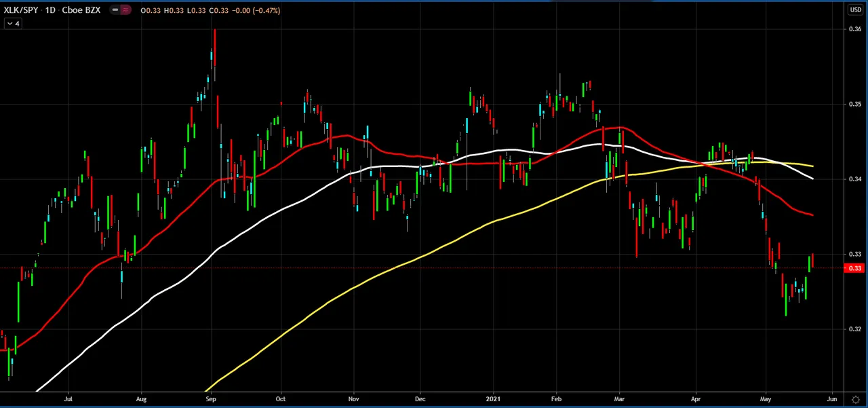Click the Feb label on time axis

tap(556, 399)
